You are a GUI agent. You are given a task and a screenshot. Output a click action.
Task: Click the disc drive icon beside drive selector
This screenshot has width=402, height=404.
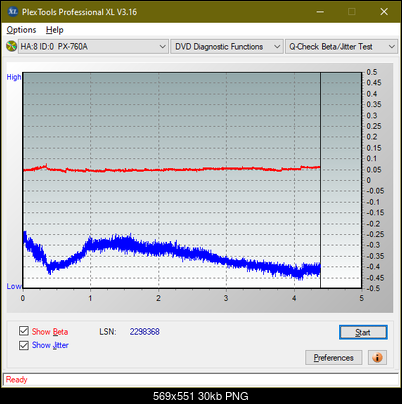pos(11,46)
